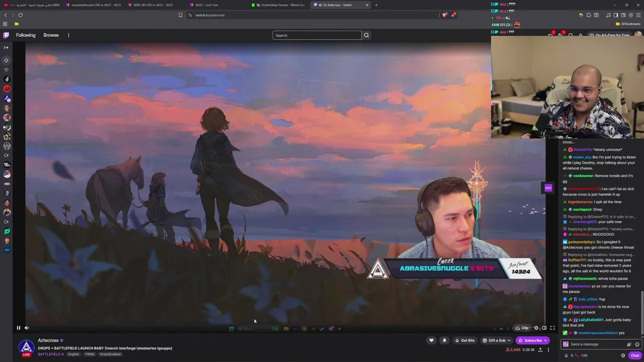Open the browser hamburger main menu

click(x=638, y=15)
